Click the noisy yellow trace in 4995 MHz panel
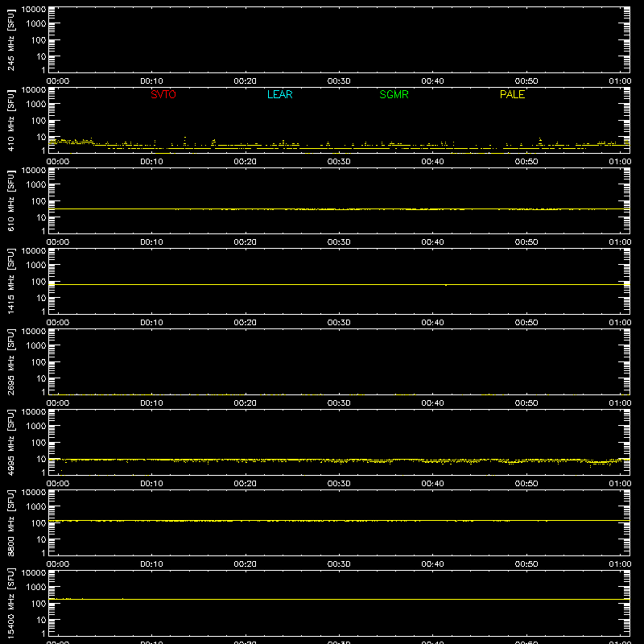 coord(339,460)
